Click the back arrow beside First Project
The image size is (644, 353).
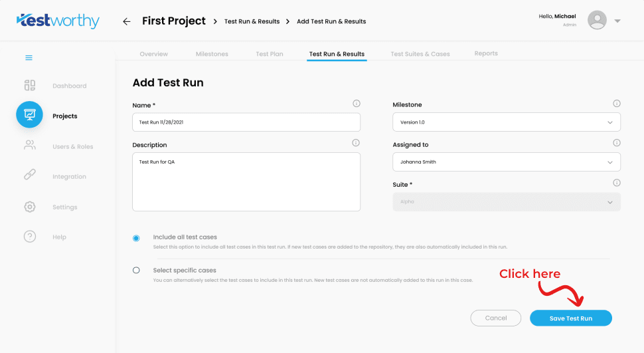127,21
